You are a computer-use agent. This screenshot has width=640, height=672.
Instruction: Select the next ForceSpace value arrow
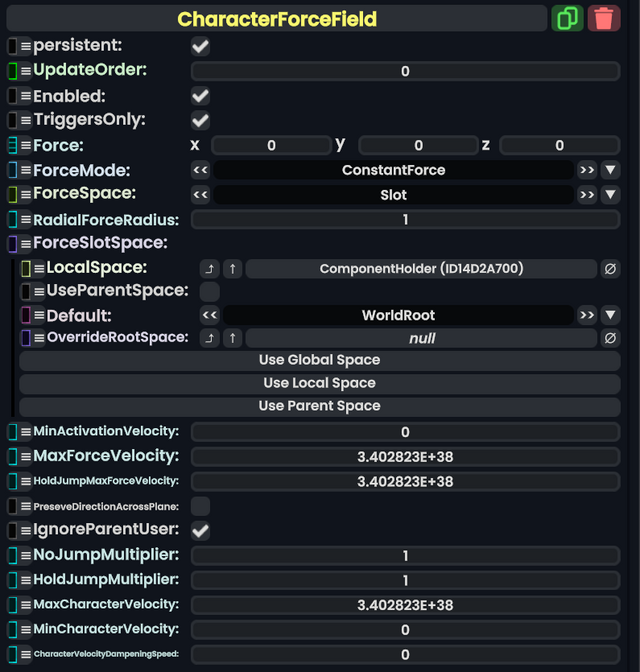[x=587, y=195]
